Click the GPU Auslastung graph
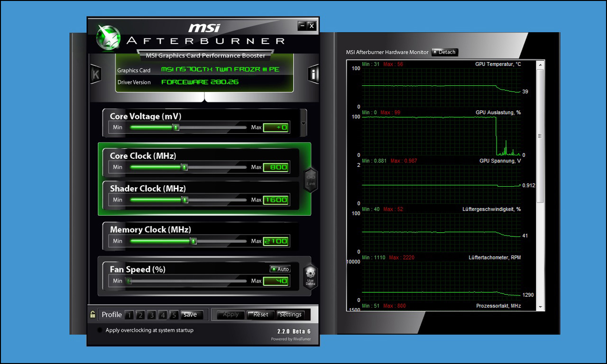 tap(441, 136)
